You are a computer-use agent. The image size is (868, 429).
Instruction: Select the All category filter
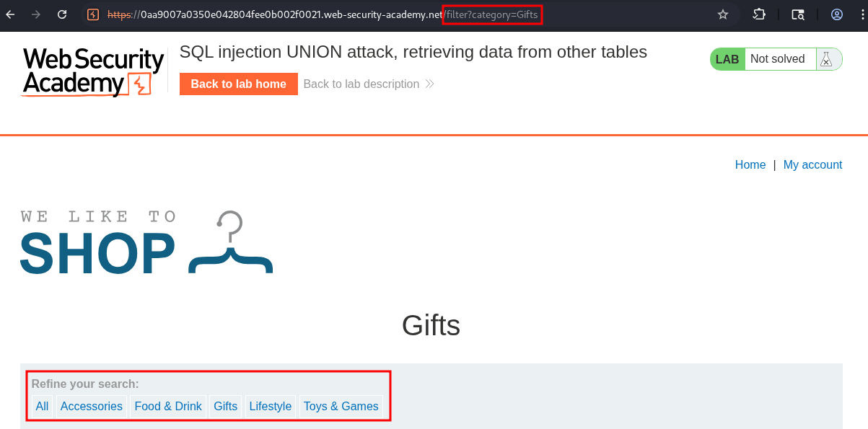coord(42,407)
